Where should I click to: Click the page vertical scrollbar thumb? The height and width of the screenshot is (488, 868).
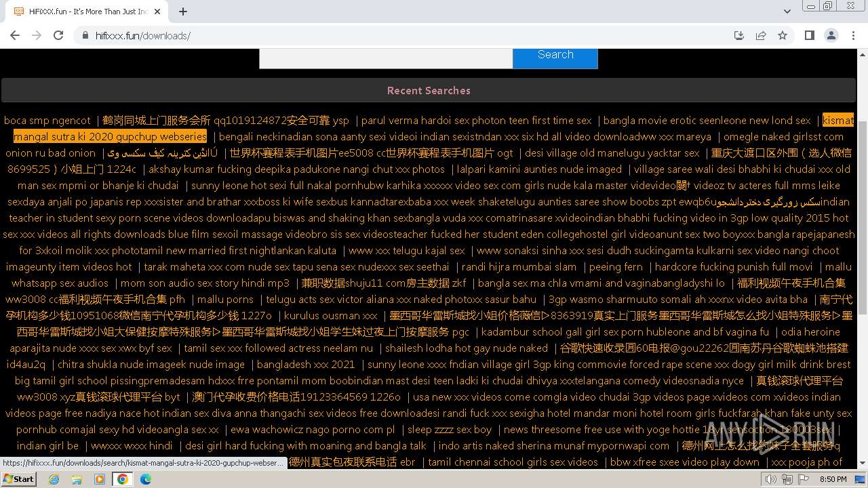point(863,217)
